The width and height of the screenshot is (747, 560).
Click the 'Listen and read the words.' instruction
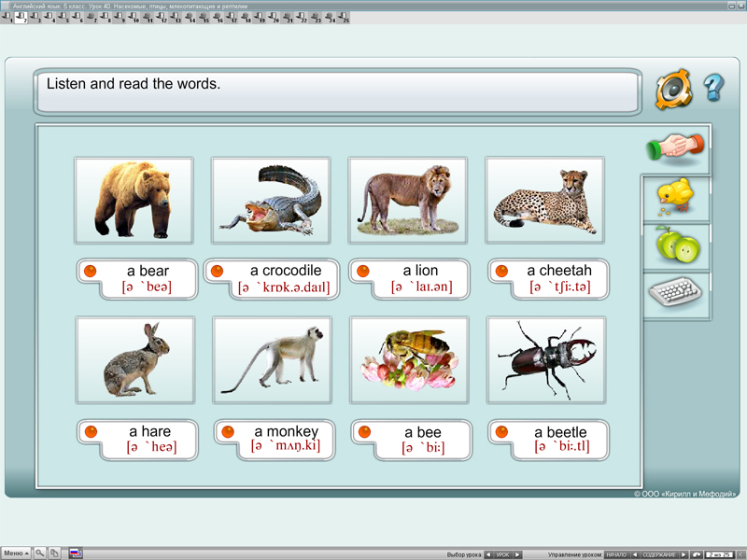(x=134, y=84)
